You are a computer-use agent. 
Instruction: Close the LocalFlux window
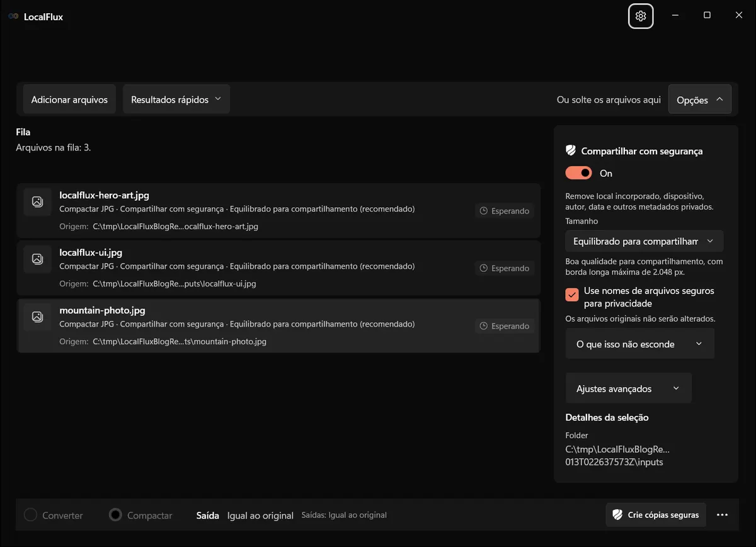[739, 16]
